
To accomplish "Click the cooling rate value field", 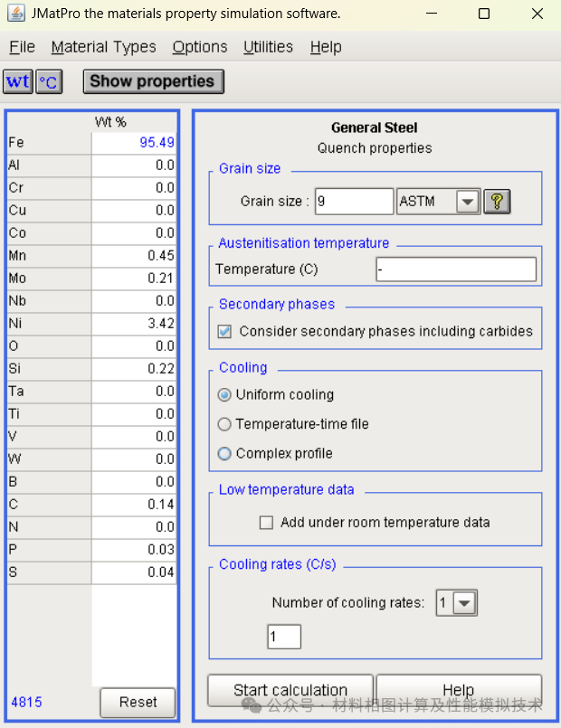I will coord(284,637).
